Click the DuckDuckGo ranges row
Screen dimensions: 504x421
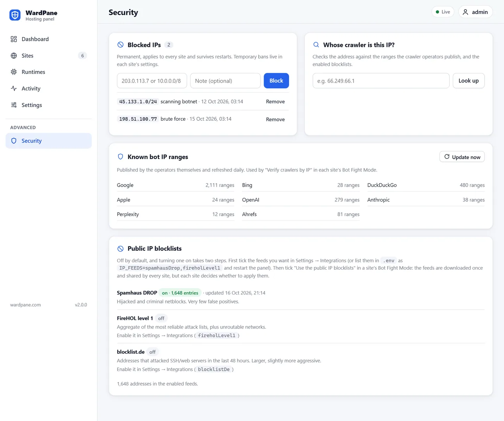click(426, 185)
